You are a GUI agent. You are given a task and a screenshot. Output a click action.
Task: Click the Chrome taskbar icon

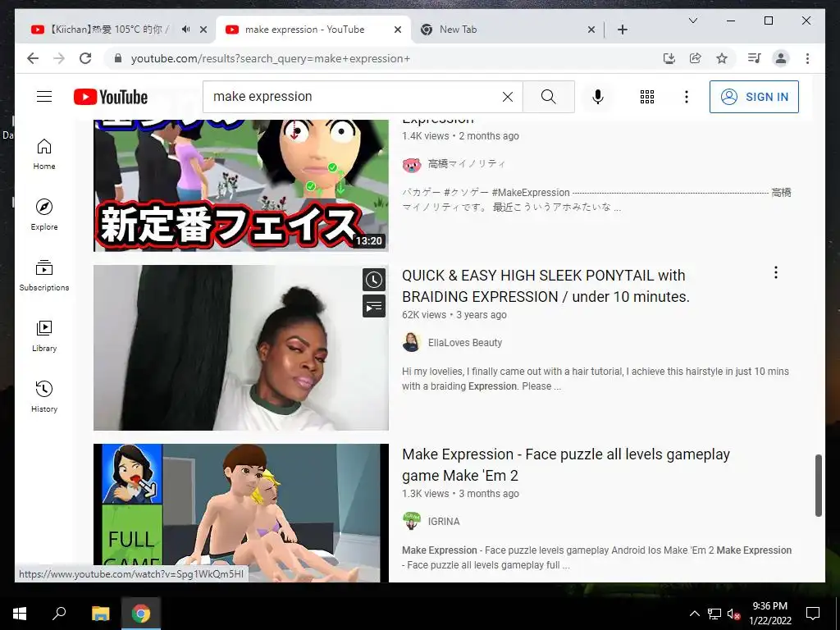tap(141, 614)
